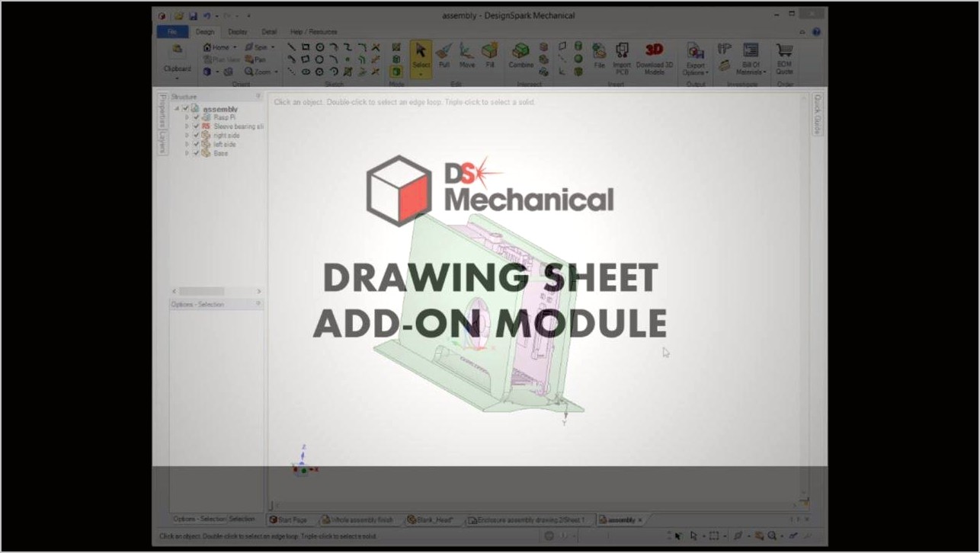Viewport: 980px width, 553px height.
Task: Switch to the Detail ribbon tab
Action: point(269,32)
